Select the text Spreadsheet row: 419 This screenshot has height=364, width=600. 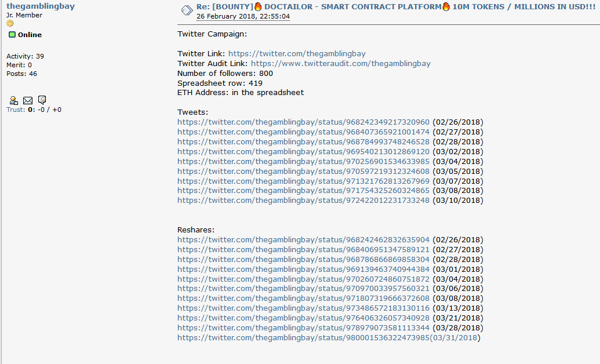pos(220,83)
